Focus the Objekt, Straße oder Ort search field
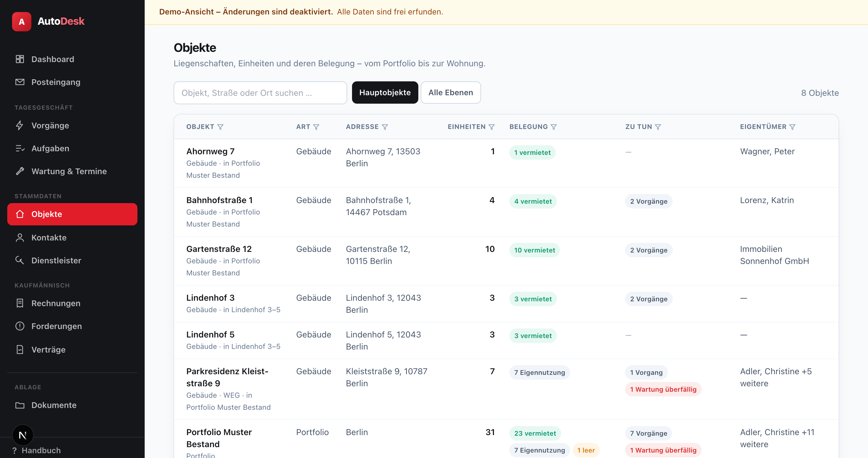 tap(260, 93)
